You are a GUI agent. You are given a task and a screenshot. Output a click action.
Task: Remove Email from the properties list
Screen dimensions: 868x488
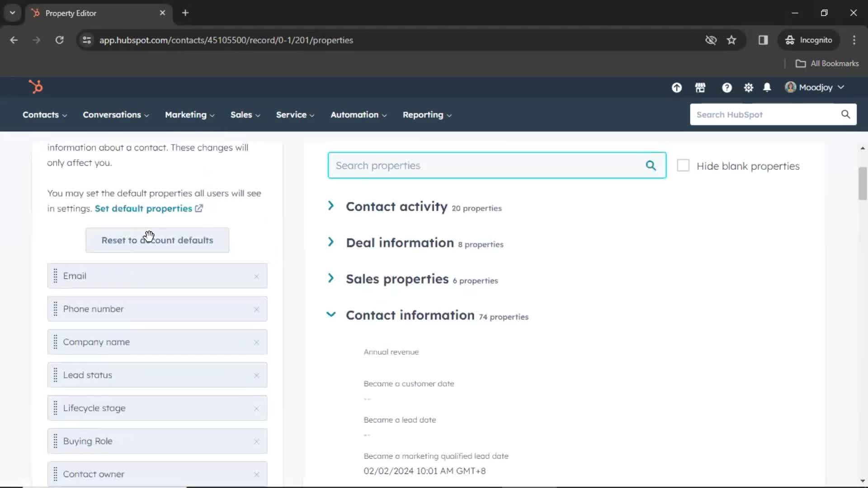[256, 275]
